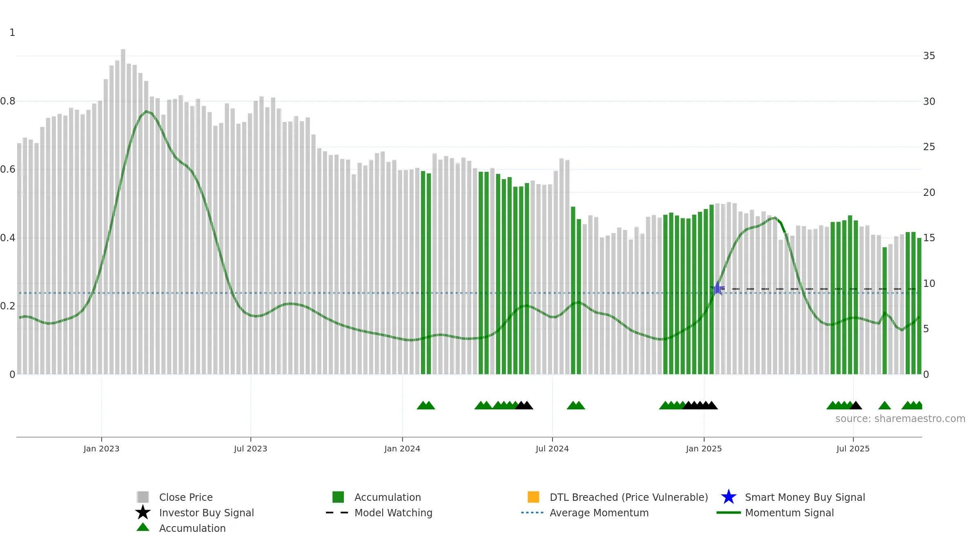The height and width of the screenshot is (551, 980).
Task: Click the black triangle marker near Jul 2025
Action: click(856, 405)
